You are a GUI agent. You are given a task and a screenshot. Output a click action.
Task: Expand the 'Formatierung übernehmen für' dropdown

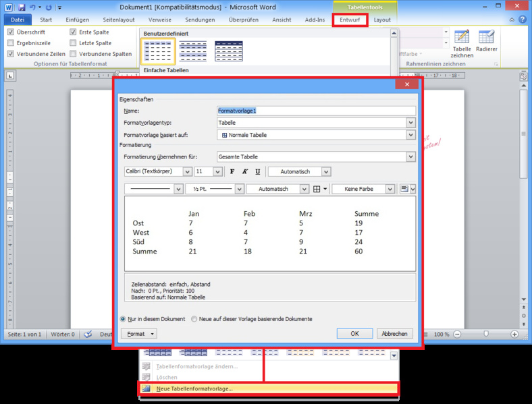click(410, 157)
